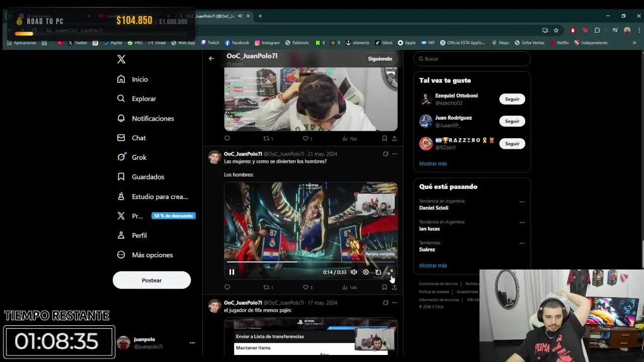Enable picture-in-picture on video

(x=378, y=272)
